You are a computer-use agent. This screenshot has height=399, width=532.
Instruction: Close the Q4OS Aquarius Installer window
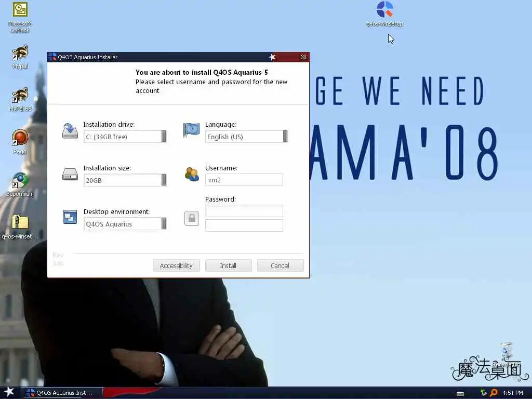coord(303,57)
